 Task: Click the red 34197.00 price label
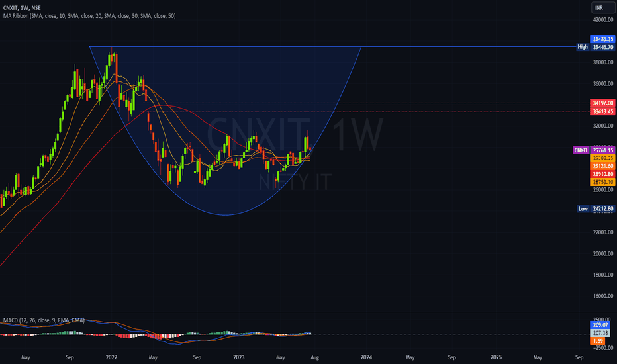click(x=602, y=103)
